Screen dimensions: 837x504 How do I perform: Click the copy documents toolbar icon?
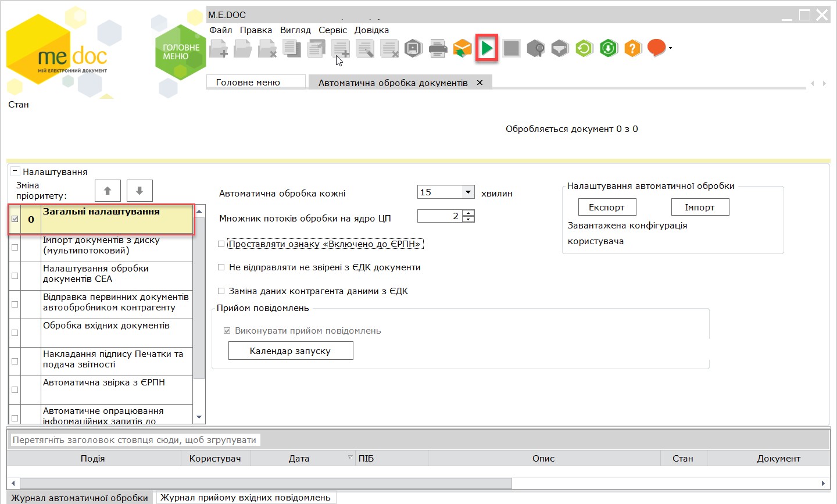tap(292, 48)
